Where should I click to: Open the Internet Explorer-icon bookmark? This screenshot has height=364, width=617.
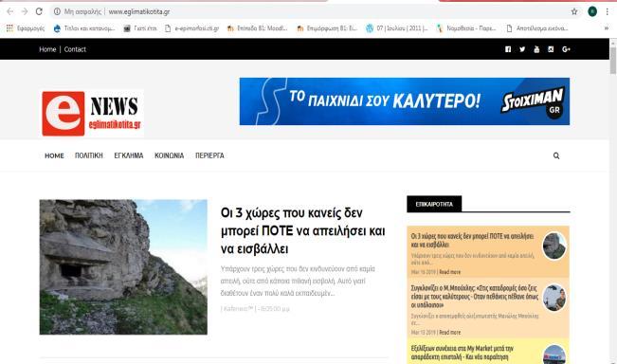click(84, 28)
